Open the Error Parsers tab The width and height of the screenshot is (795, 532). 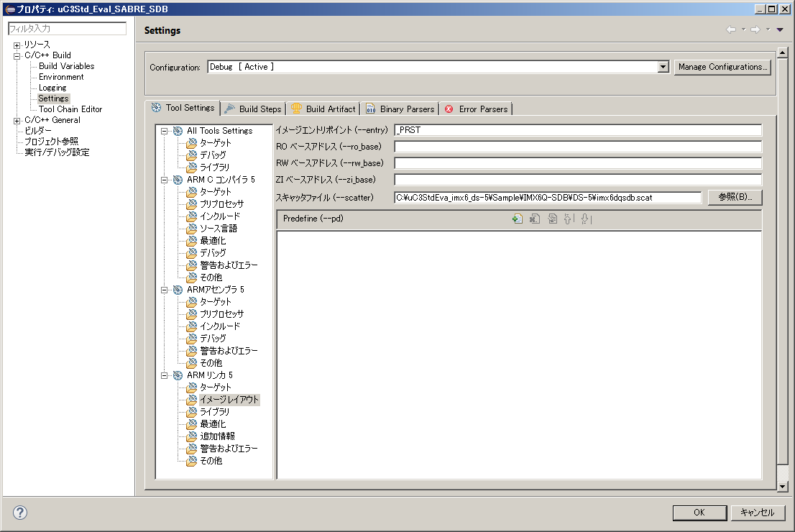(476, 109)
